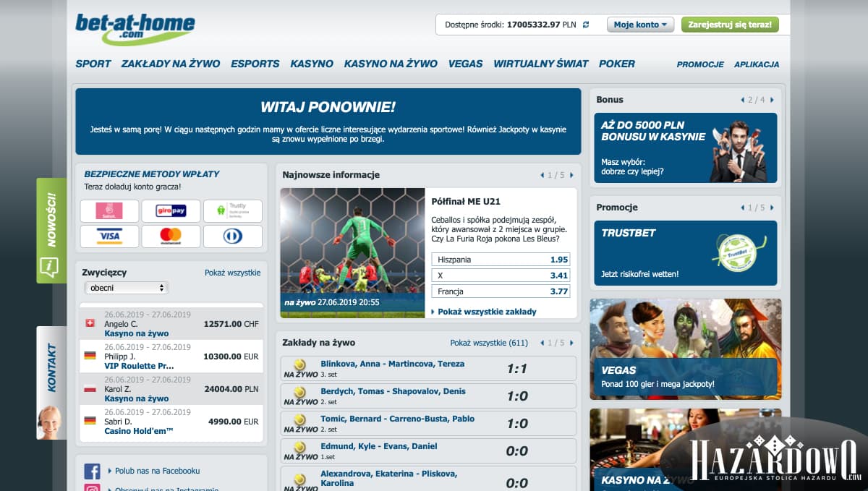Previous arrow in Najnowsze informacje
The height and width of the screenshot is (491, 868).
(x=542, y=175)
